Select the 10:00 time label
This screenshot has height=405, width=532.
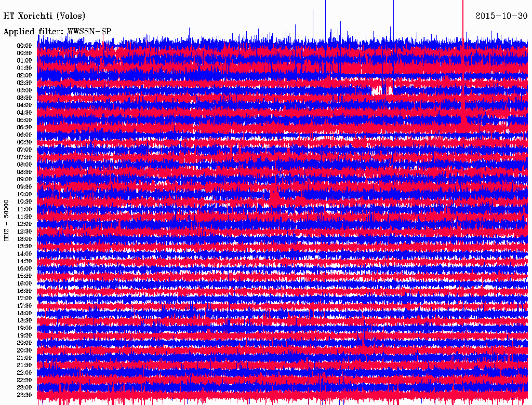(x=24, y=194)
